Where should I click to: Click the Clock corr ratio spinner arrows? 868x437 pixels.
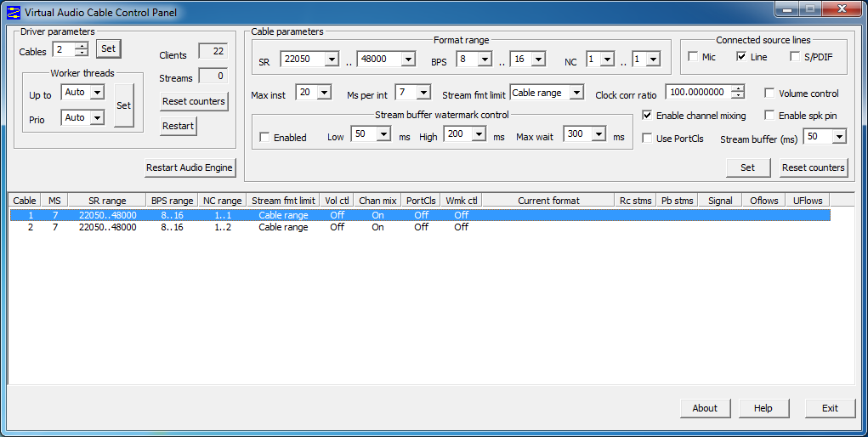click(737, 92)
